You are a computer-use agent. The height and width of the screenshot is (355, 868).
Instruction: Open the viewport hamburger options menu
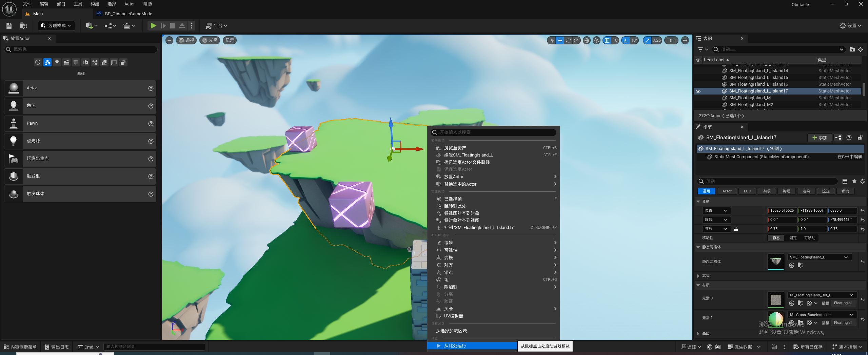point(169,40)
